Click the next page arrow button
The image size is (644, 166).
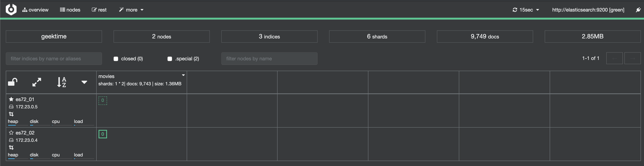click(x=632, y=58)
